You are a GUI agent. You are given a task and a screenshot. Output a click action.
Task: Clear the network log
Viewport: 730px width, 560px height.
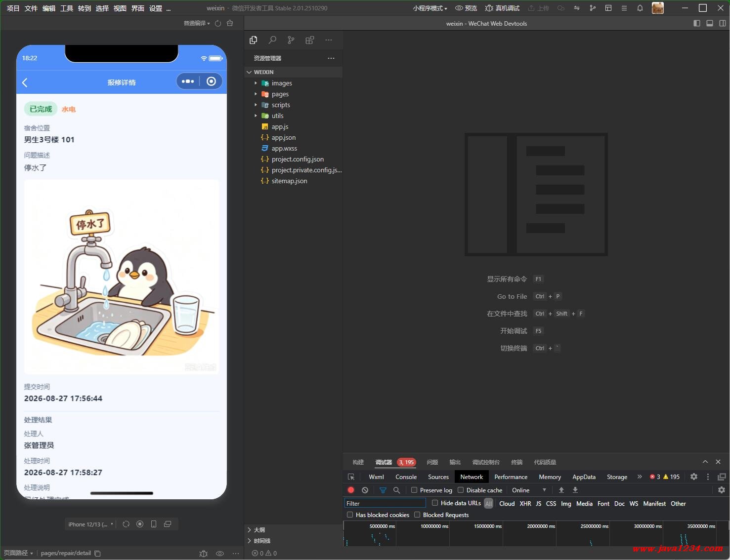365,490
